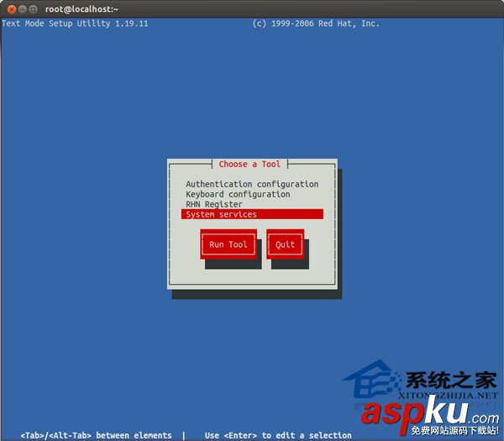The height and width of the screenshot is (441, 504).
Task: Select highlighted System services entry
Action: click(252, 214)
